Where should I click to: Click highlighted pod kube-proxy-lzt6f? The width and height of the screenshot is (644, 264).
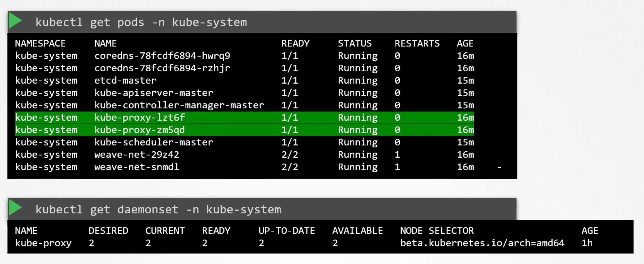coord(140,117)
